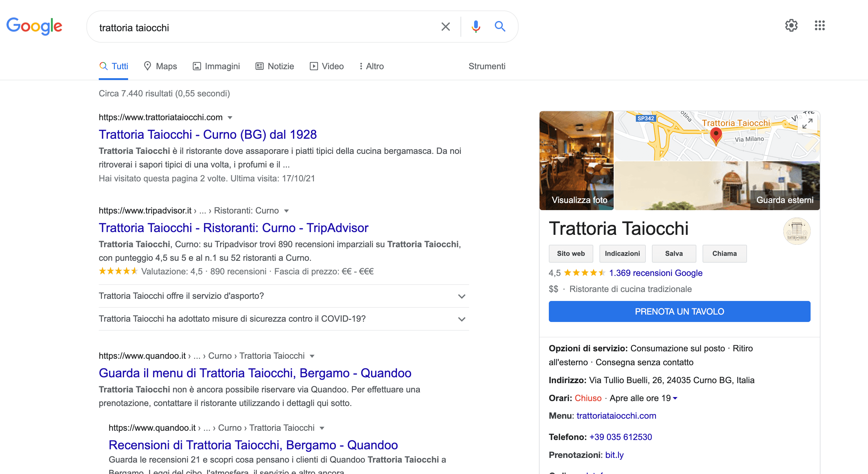Clear the search box with the X icon
The image size is (868, 474).
(445, 27)
